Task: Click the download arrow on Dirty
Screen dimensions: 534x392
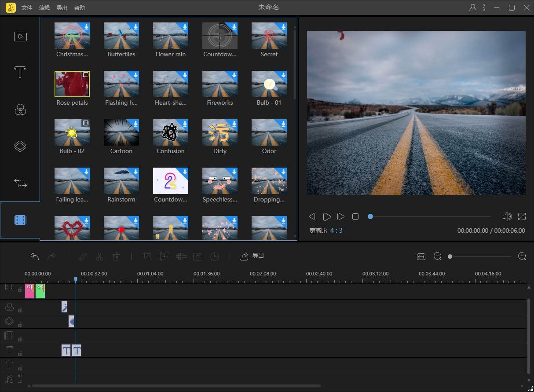Action: tap(234, 124)
